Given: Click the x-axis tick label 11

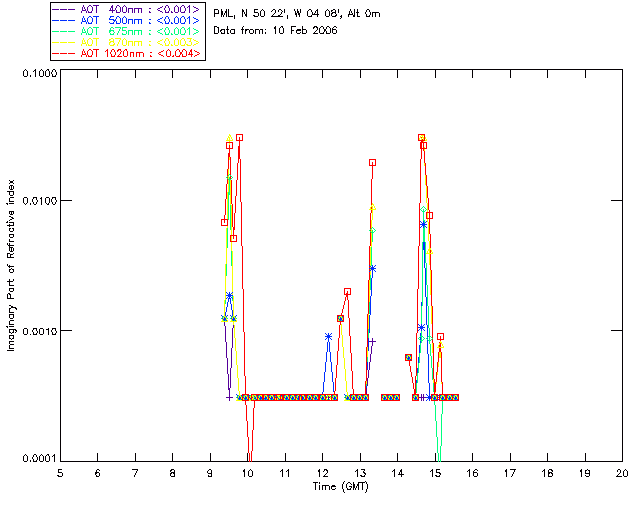Looking at the screenshot, I should (285, 473).
